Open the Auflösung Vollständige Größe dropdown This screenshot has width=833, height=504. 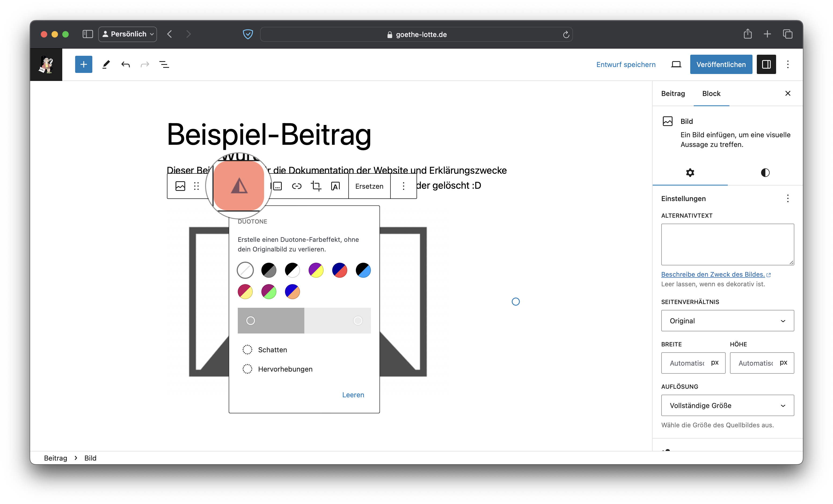727,405
